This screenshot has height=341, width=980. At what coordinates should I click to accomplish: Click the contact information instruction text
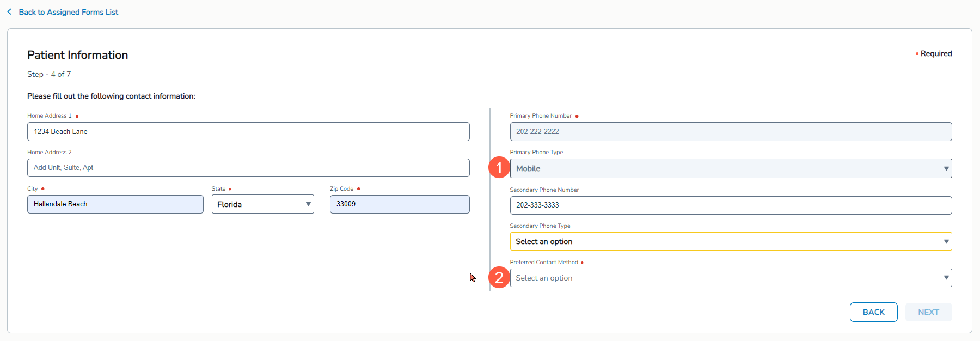coord(111,96)
